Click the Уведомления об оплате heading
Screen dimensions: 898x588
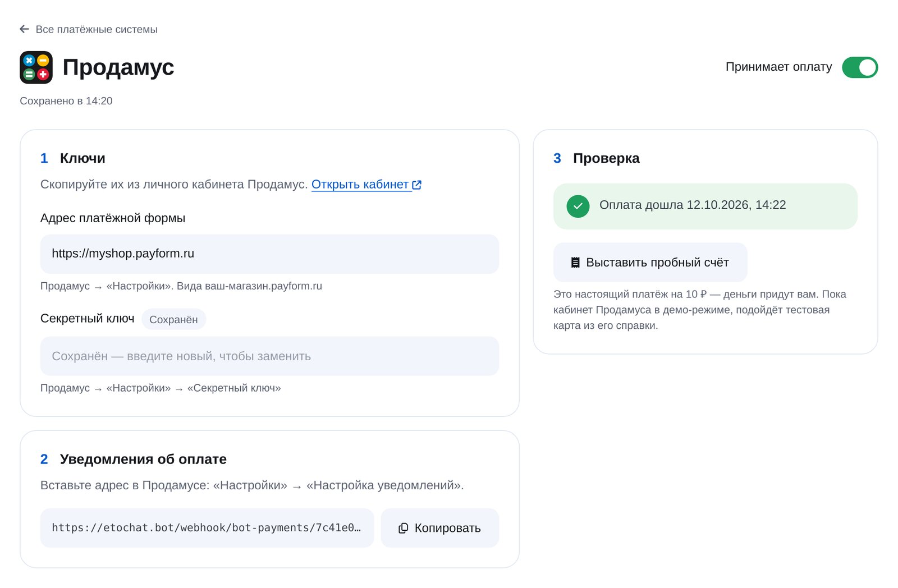coord(143,459)
